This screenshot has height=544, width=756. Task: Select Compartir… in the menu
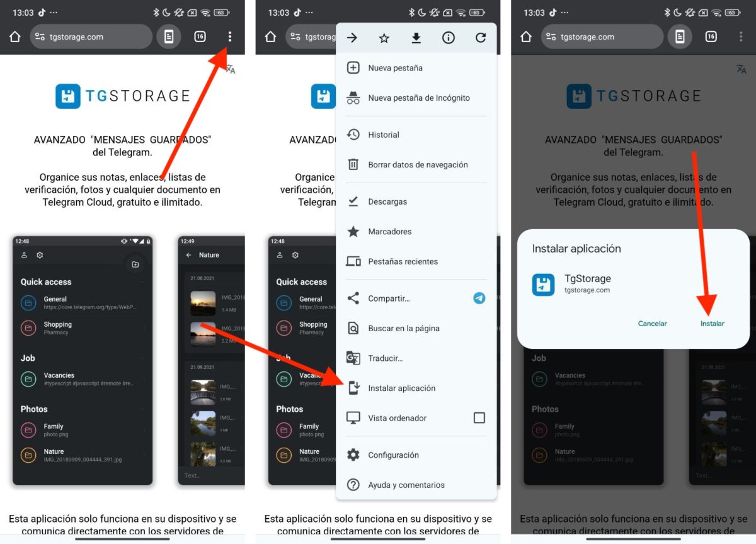(x=389, y=298)
